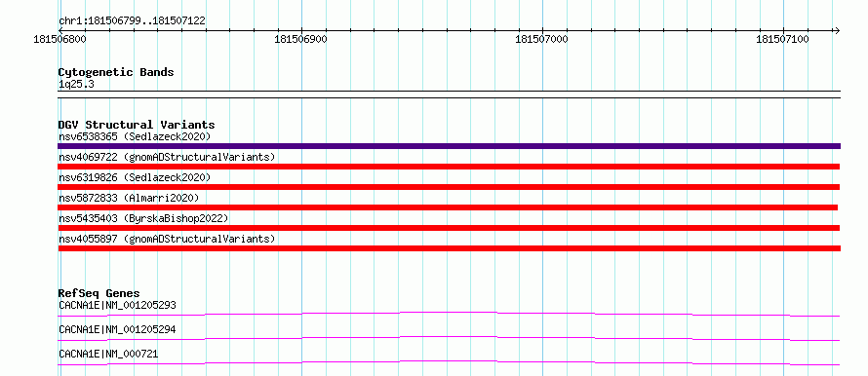Open gene CACNA1E|NM_001205294 label
868x376 pixels.
pos(117,329)
